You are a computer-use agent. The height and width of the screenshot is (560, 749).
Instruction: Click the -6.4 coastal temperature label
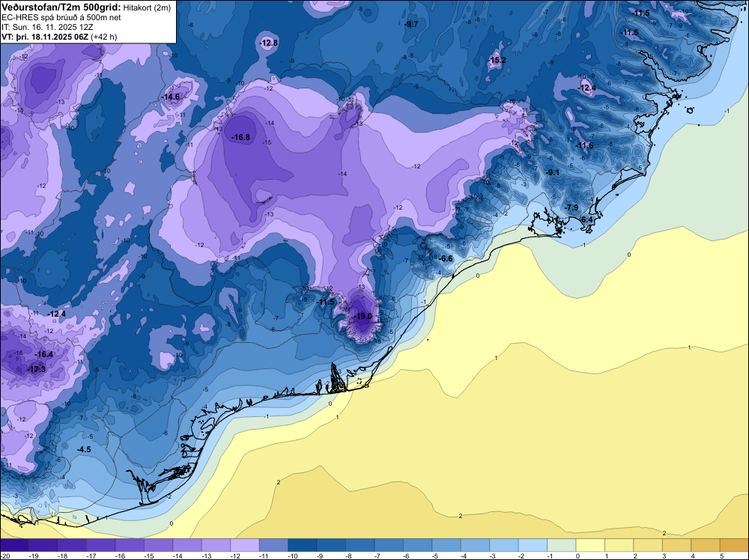[586, 219]
